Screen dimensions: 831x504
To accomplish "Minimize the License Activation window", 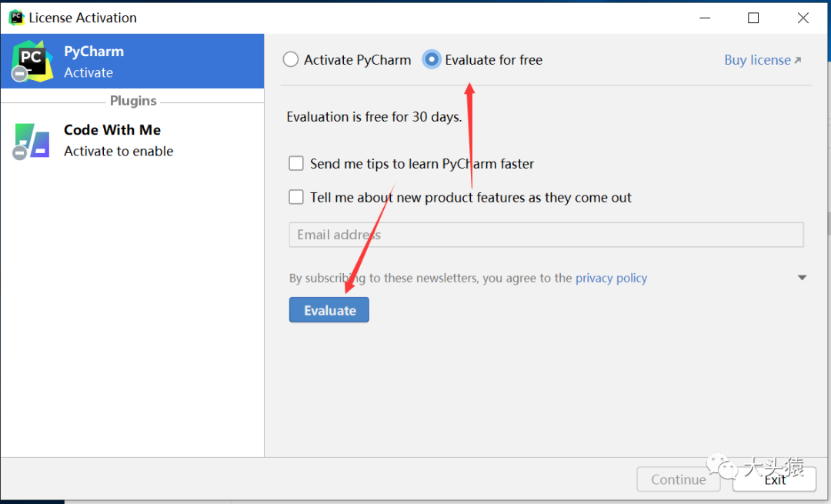I will [705, 18].
